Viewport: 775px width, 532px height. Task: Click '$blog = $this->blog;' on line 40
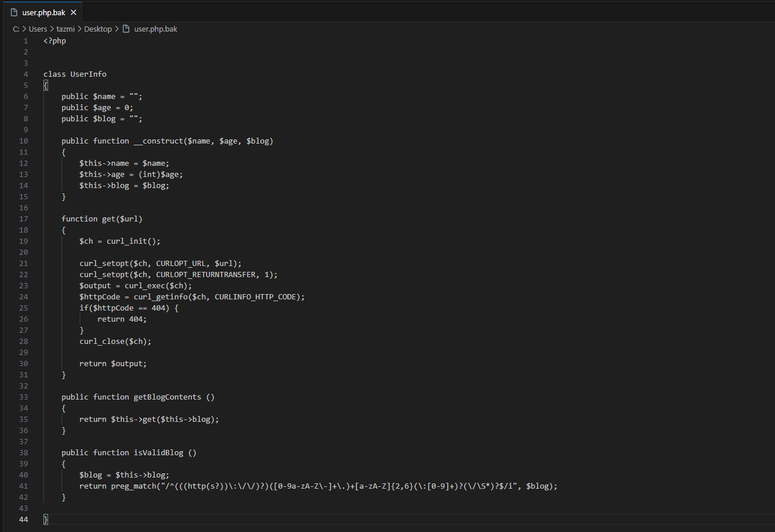point(124,475)
